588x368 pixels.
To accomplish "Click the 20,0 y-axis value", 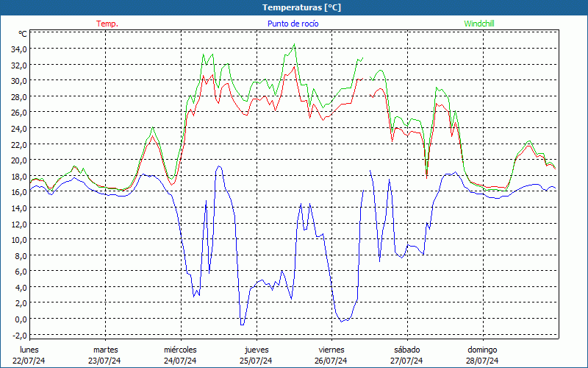I will pyautogui.click(x=19, y=160).
